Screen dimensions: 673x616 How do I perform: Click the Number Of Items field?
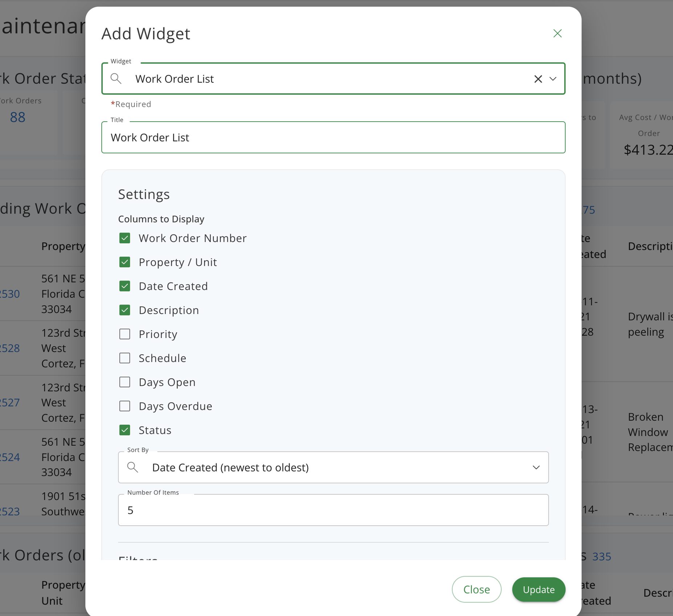pyautogui.click(x=333, y=510)
